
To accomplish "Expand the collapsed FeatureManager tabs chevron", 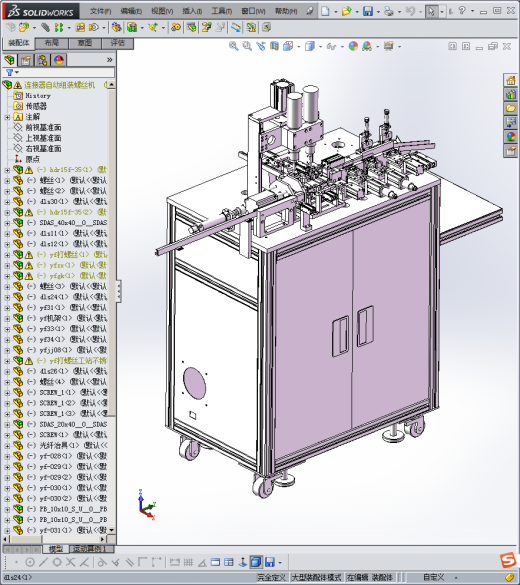I will 109,60.
